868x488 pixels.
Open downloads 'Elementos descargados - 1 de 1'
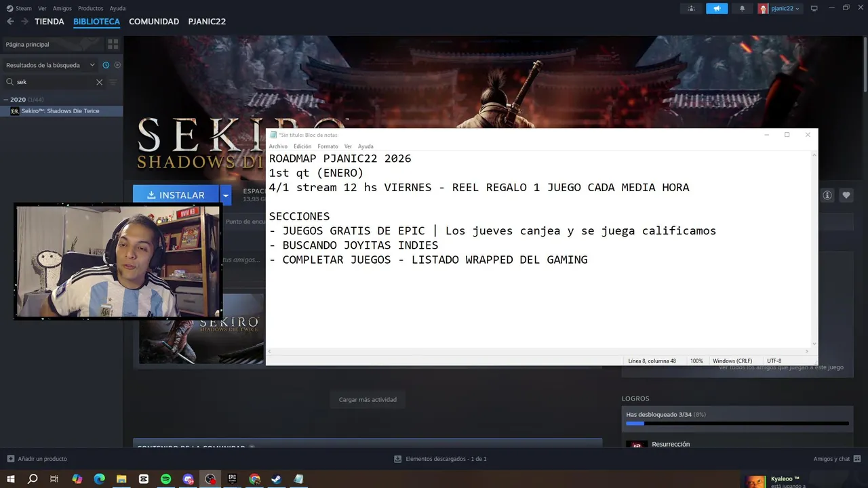pyautogui.click(x=441, y=459)
